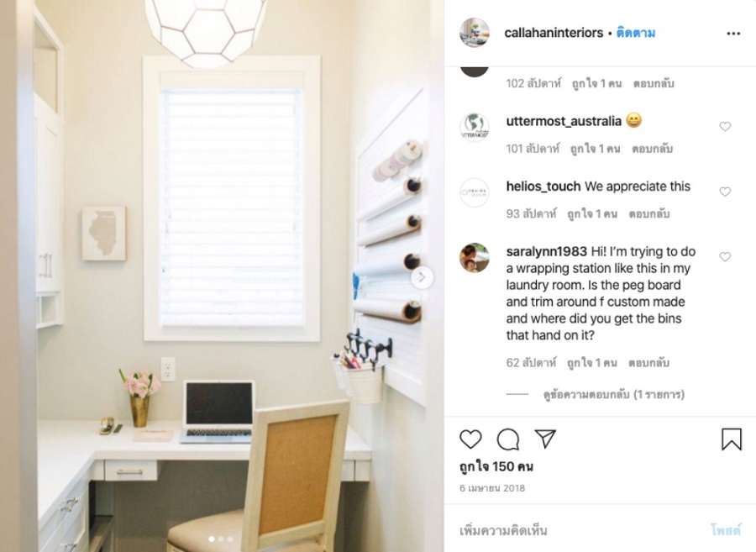Open callahaninteriors username link
The height and width of the screenshot is (552, 756).
[554, 33]
